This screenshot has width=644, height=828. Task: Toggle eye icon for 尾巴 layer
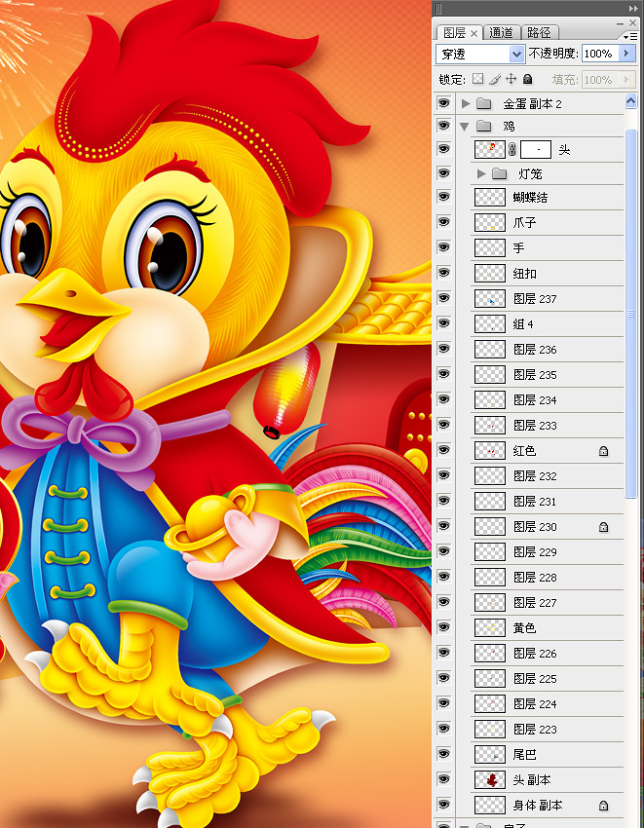(x=443, y=754)
